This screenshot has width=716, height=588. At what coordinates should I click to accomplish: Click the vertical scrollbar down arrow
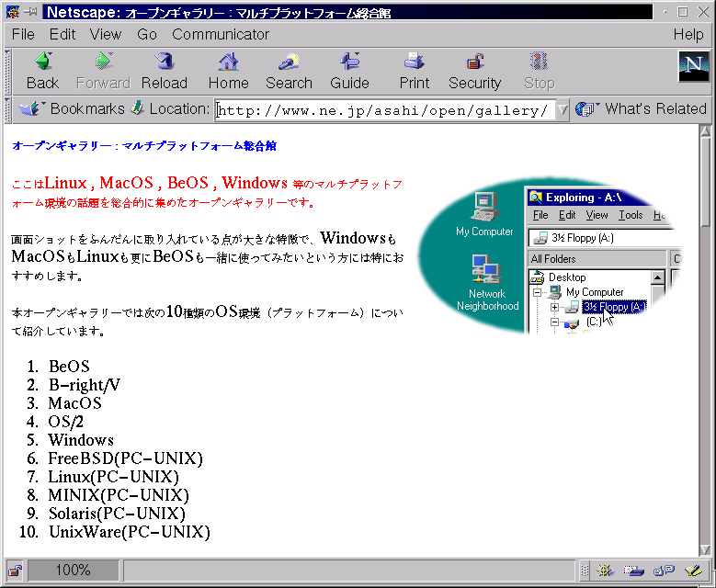coord(705,549)
